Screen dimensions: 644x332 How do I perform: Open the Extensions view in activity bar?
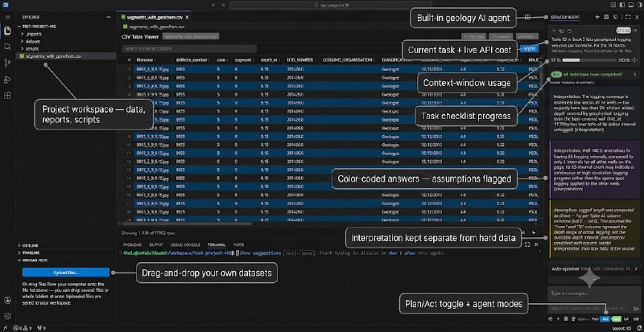tap(7, 95)
